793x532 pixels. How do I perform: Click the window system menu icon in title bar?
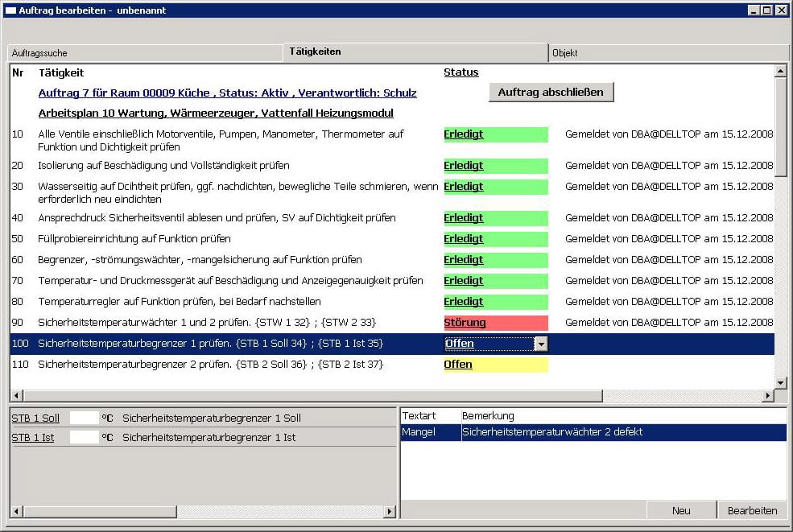point(10,10)
